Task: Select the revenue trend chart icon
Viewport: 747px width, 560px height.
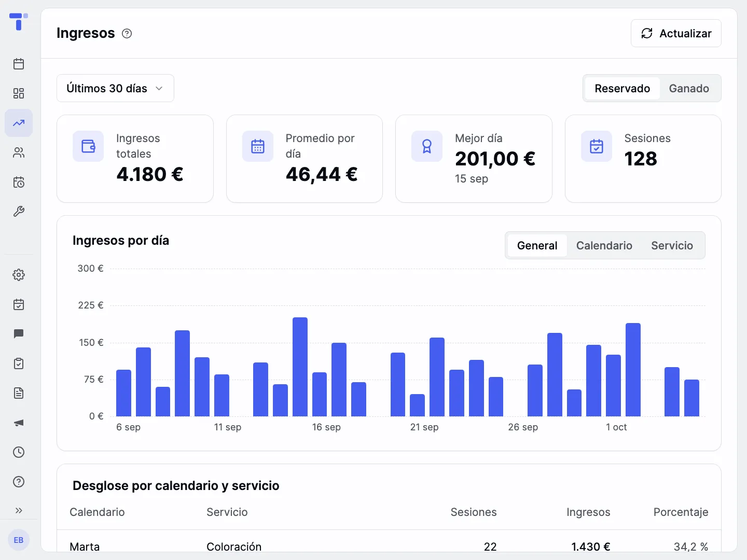Action: 19,123
